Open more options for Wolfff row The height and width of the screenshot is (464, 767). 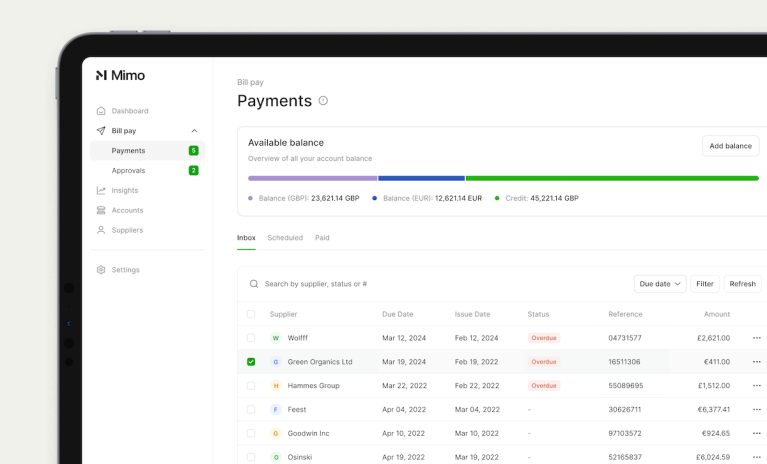tap(756, 338)
